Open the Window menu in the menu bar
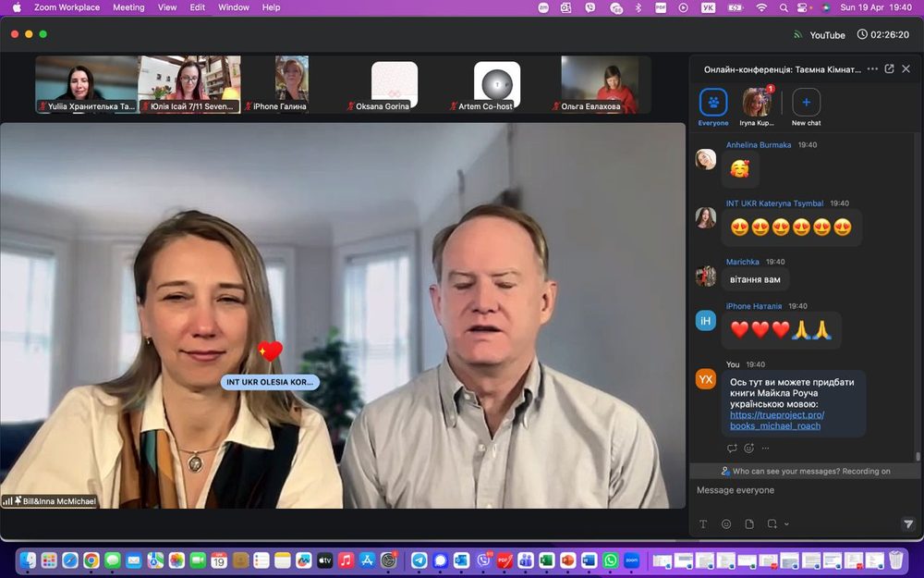Viewport: 924px width, 578px height. pyautogui.click(x=234, y=7)
